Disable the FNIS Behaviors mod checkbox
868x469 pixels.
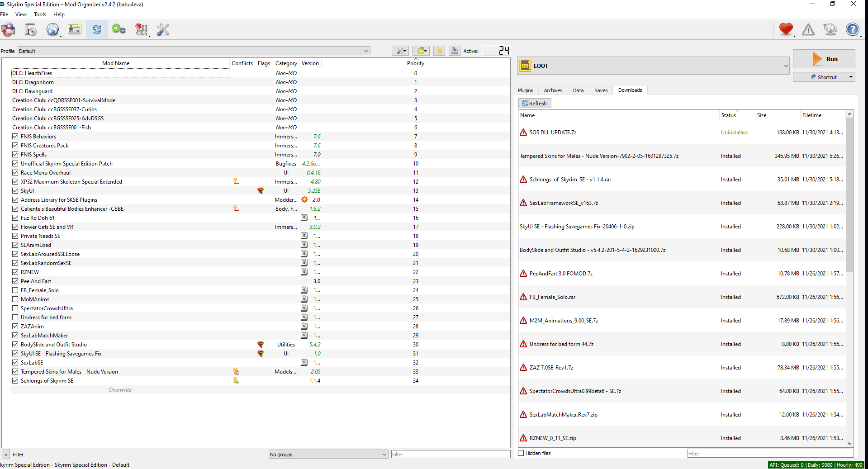click(x=15, y=136)
